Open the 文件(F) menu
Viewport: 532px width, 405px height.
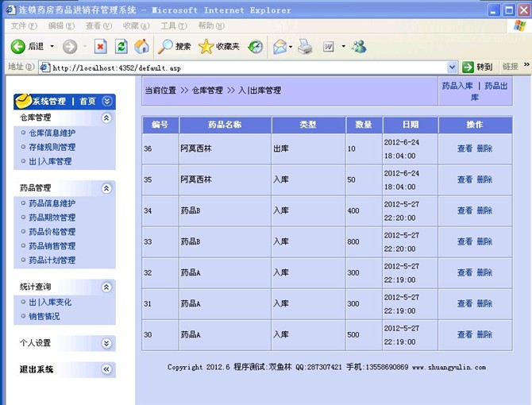[24, 25]
